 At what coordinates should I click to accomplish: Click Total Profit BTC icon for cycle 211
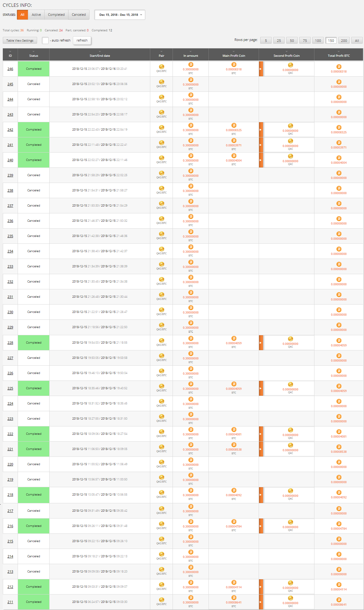(339, 600)
